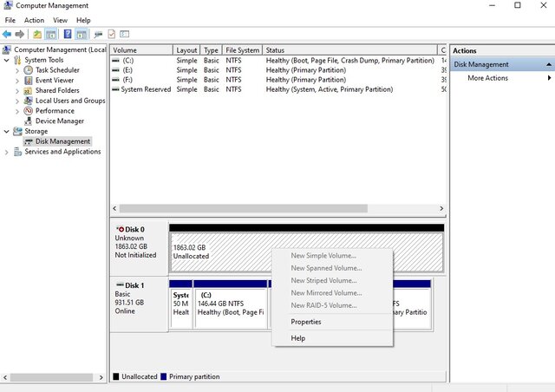Screen dimensions: 555x392
Task: Sort the list by the File System column header
Action: coord(242,50)
